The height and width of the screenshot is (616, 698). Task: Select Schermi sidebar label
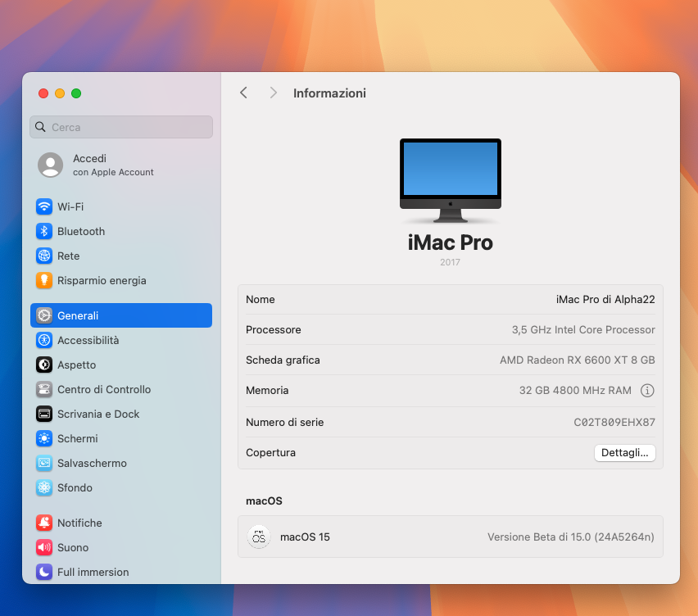[x=78, y=438]
